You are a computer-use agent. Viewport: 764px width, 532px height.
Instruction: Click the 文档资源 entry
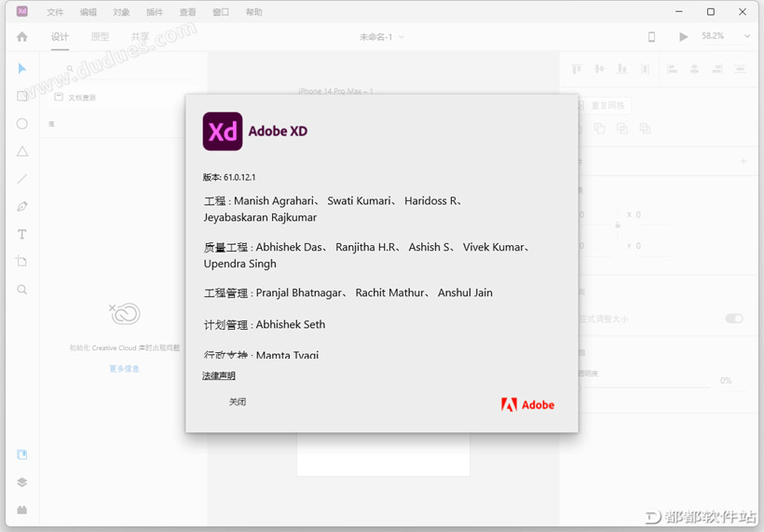(x=82, y=98)
